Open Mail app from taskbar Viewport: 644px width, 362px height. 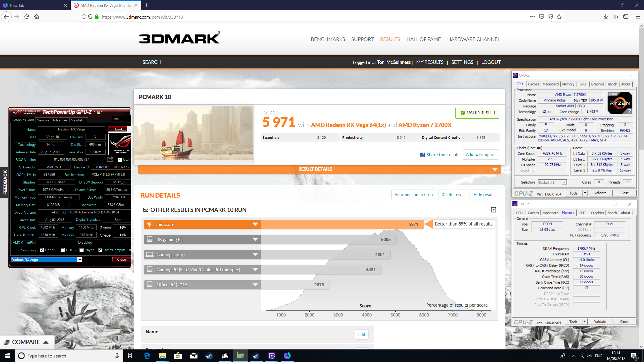[x=194, y=356]
